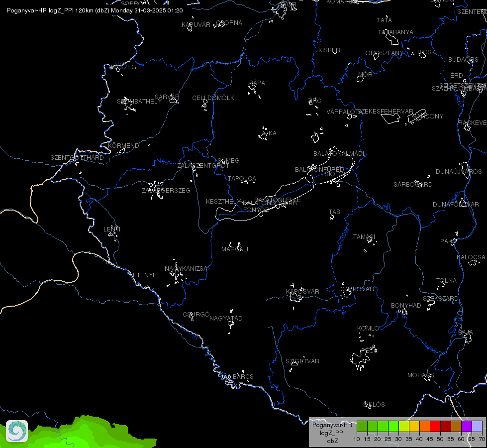
Task: Select the ZALAEGERSZEG label
Action: click(x=166, y=191)
